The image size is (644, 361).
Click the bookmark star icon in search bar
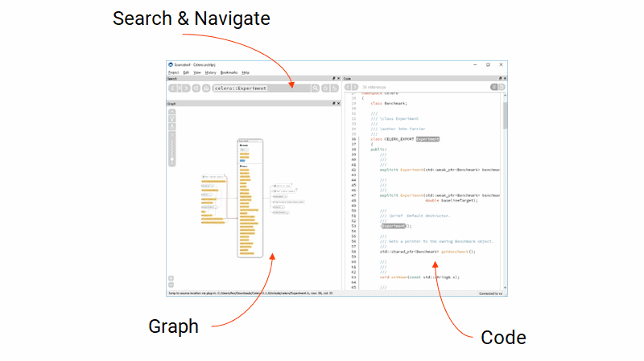pos(326,88)
